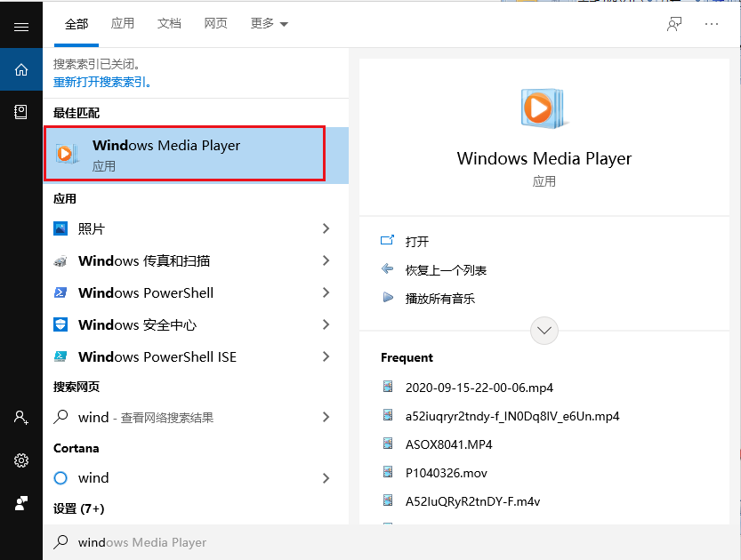Click the Windows Fax and Scan icon
This screenshot has width=741, height=560.
pos(60,260)
